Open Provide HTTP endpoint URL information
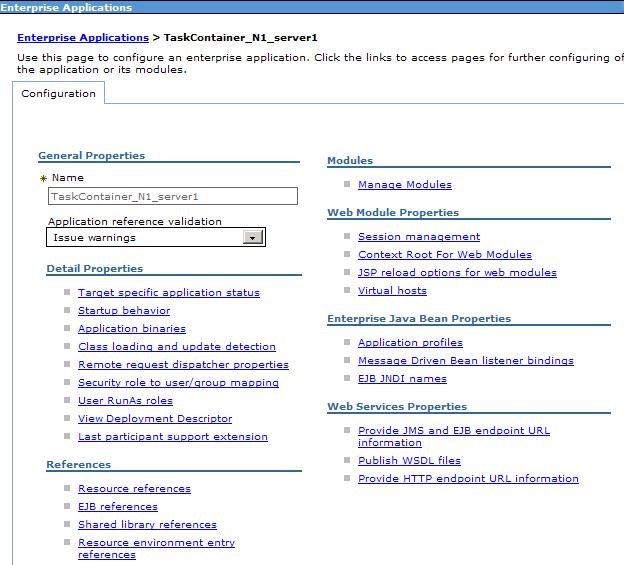 coord(468,478)
